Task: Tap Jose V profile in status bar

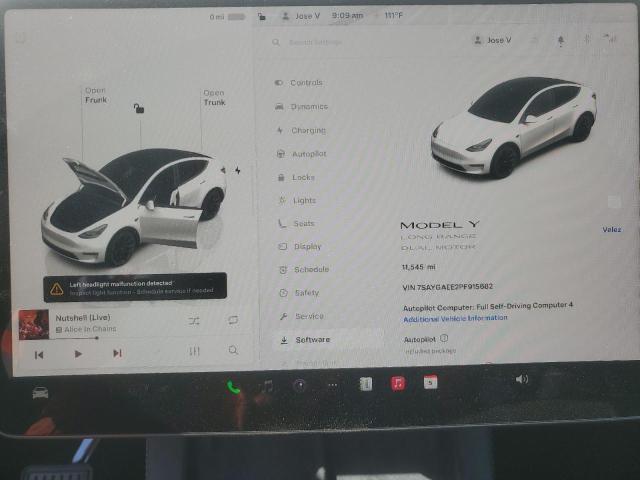Action: [301, 16]
